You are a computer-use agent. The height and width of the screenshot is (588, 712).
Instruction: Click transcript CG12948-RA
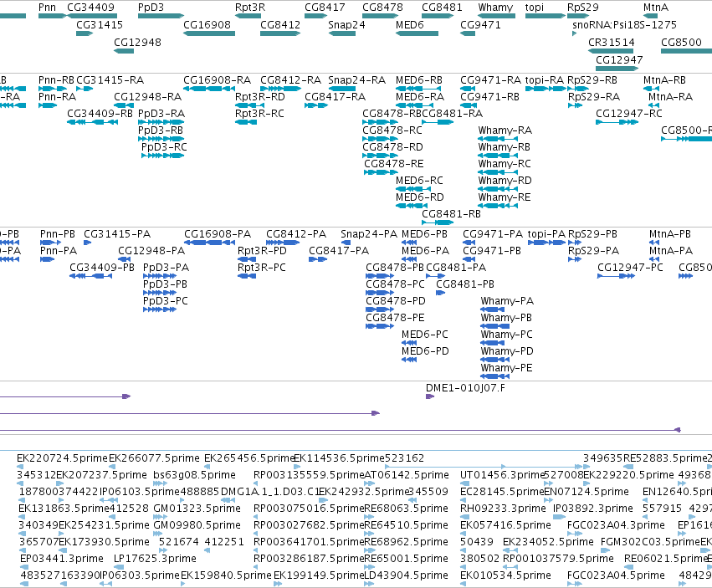tap(124, 105)
